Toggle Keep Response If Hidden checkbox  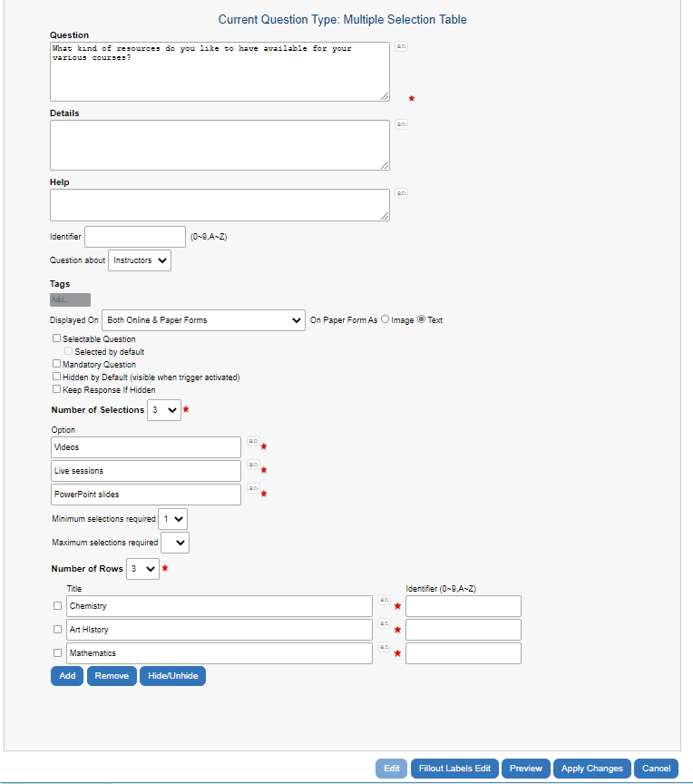57,389
